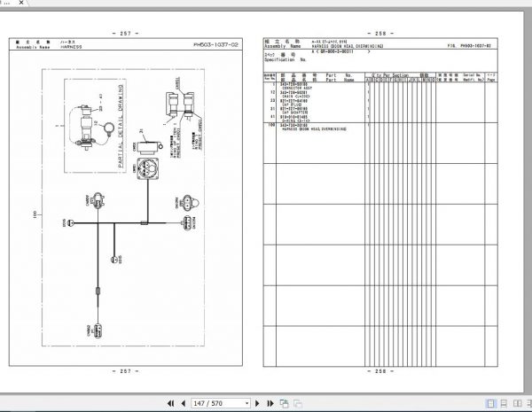Click the greyed go-to-next-view icon
Image resolution: width=532 pixels, height=412 pixels.
(298, 403)
